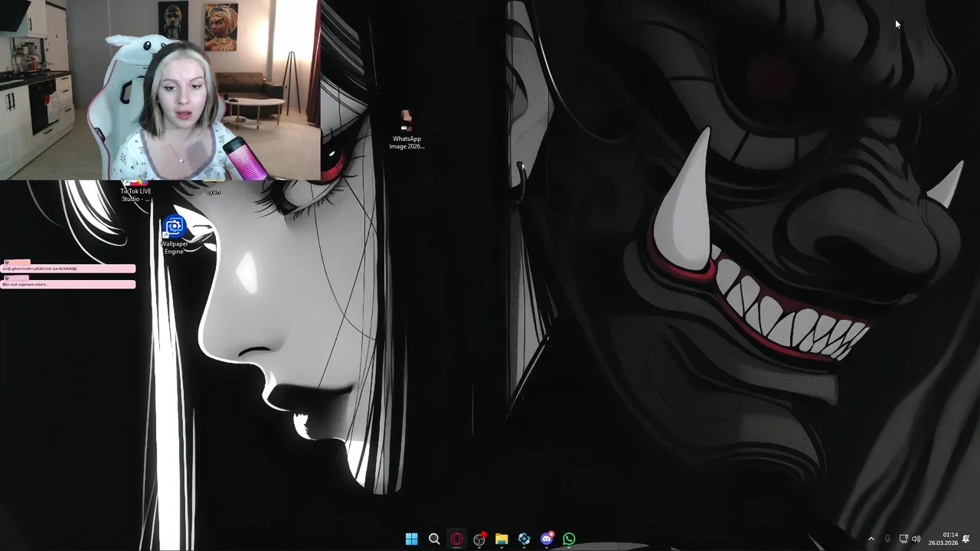This screenshot has height=551, width=980.
Task: Open the Windows Start menu
Action: 411,539
